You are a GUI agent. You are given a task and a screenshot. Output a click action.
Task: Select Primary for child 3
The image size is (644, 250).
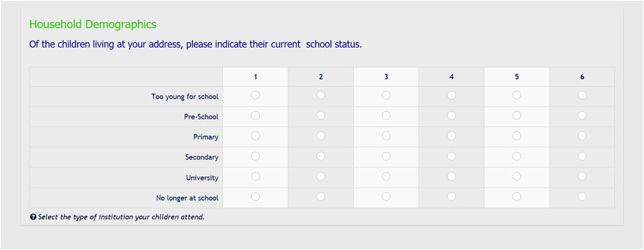tap(386, 136)
